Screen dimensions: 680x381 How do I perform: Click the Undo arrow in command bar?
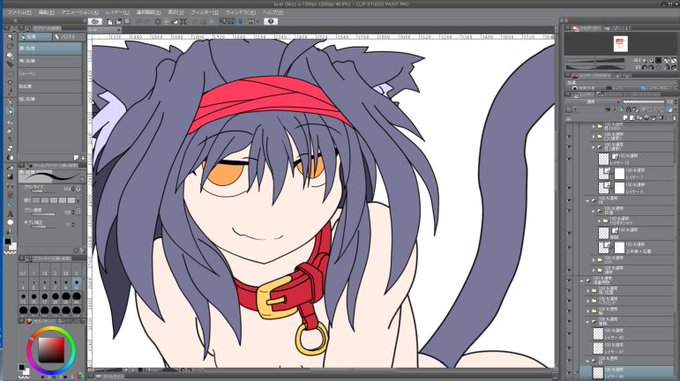tap(139, 21)
